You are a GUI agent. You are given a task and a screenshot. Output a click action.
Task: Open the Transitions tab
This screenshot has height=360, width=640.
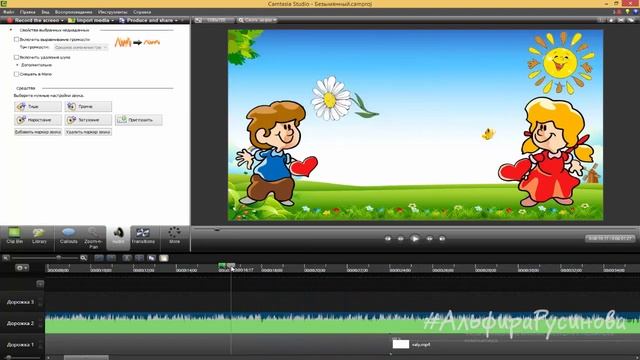[143, 237]
